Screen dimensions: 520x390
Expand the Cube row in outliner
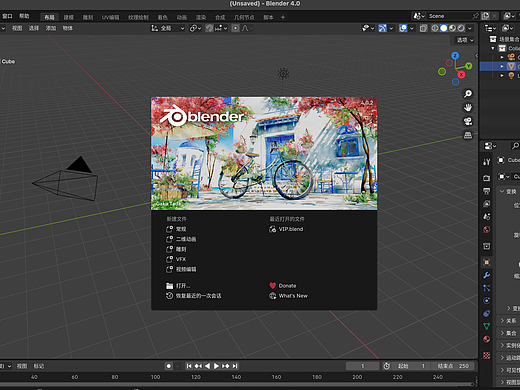(502, 66)
